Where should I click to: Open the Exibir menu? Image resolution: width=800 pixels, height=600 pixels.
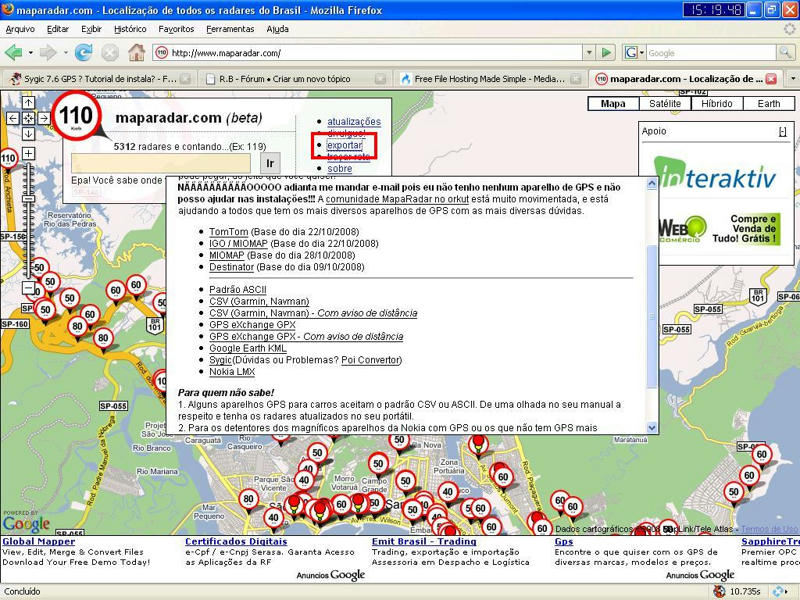point(91,29)
